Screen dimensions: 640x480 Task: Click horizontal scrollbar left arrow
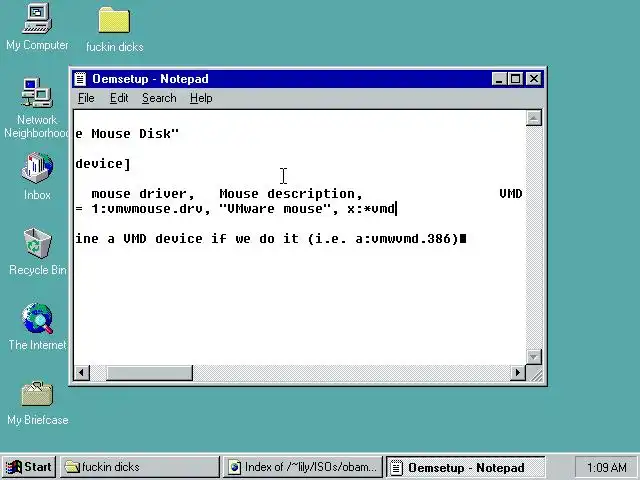[x=82, y=373]
